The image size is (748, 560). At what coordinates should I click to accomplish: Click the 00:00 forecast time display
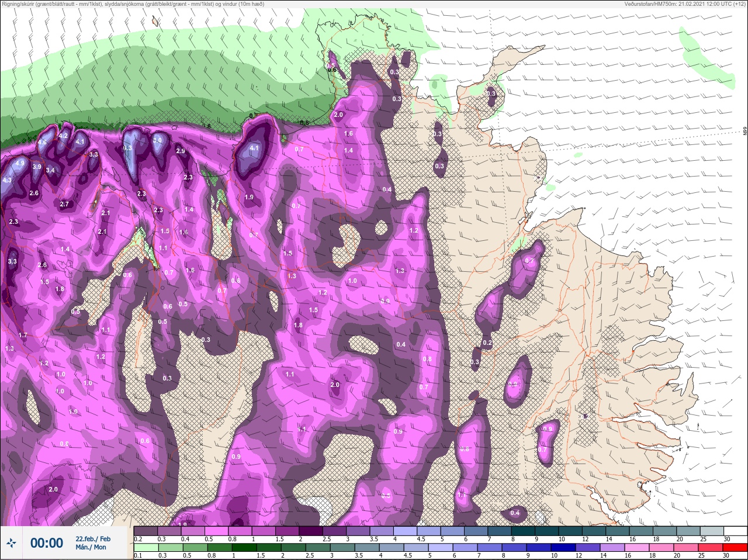coord(47,543)
